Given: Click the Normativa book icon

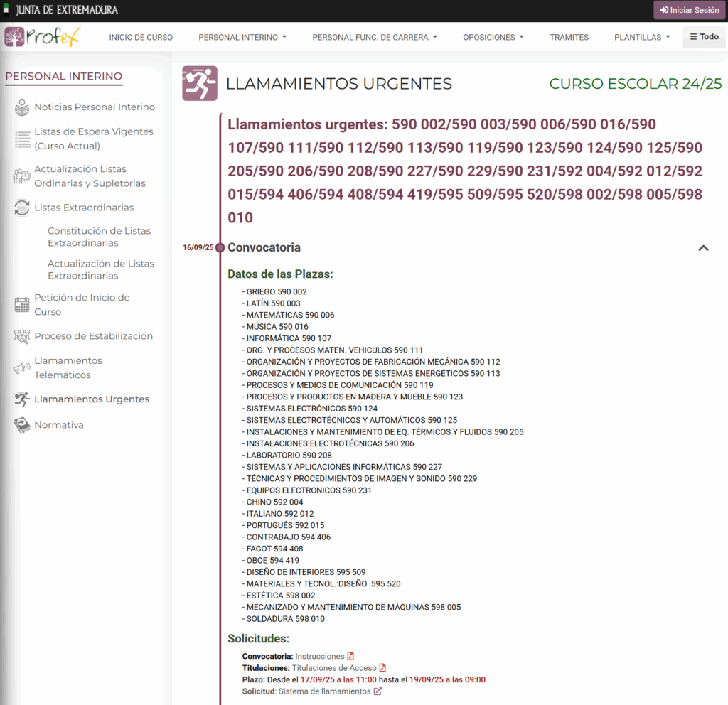Looking at the screenshot, I should coord(22,425).
